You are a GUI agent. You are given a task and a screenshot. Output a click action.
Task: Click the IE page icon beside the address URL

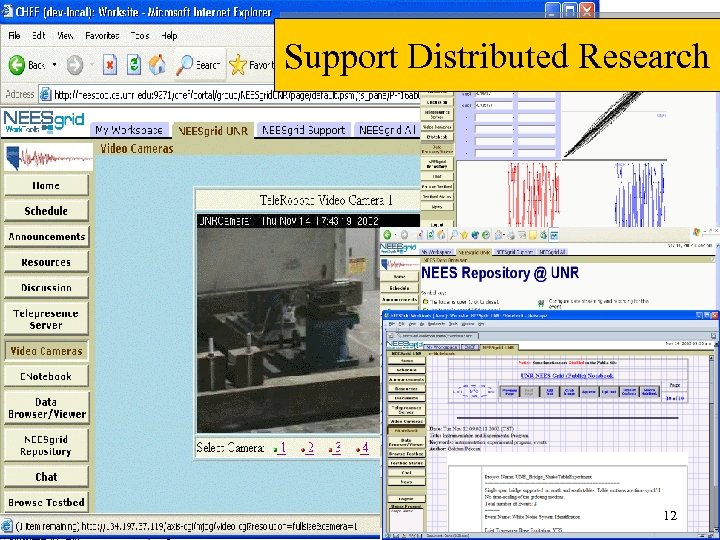(45, 95)
